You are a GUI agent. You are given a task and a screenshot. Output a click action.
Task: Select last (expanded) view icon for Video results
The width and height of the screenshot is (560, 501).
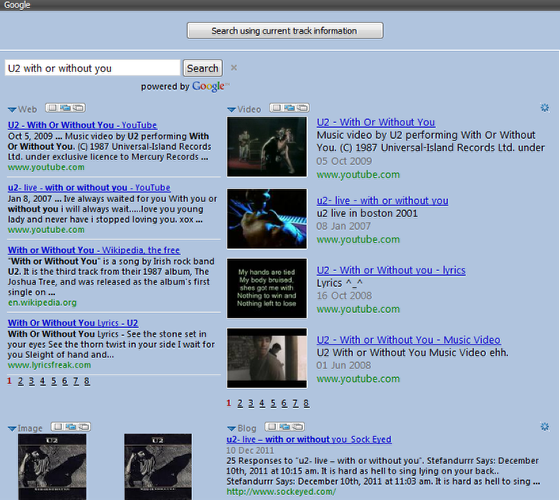(303, 107)
